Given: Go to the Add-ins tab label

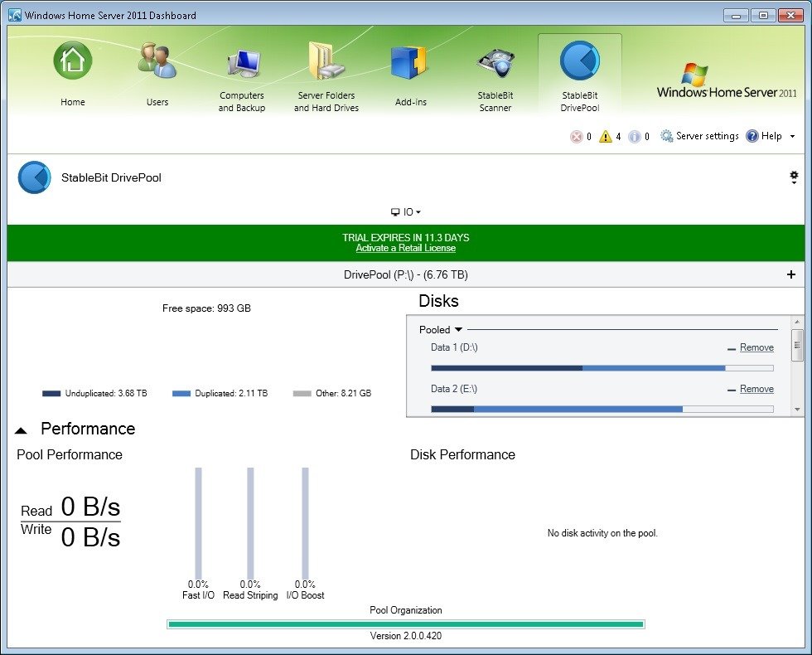Looking at the screenshot, I should [x=411, y=102].
